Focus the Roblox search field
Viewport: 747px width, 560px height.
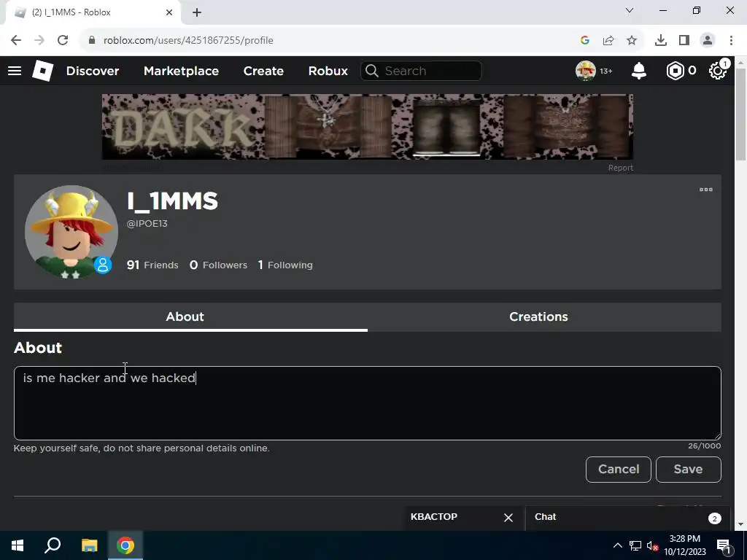tap(421, 71)
